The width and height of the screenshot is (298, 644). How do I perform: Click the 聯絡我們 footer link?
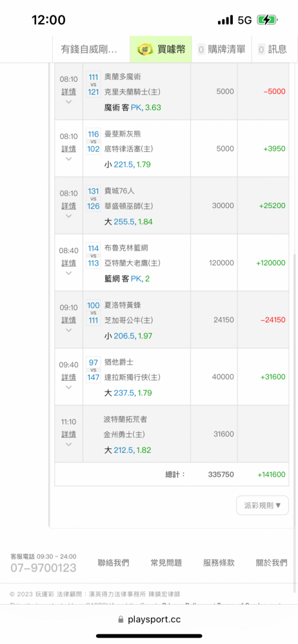pos(114,563)
